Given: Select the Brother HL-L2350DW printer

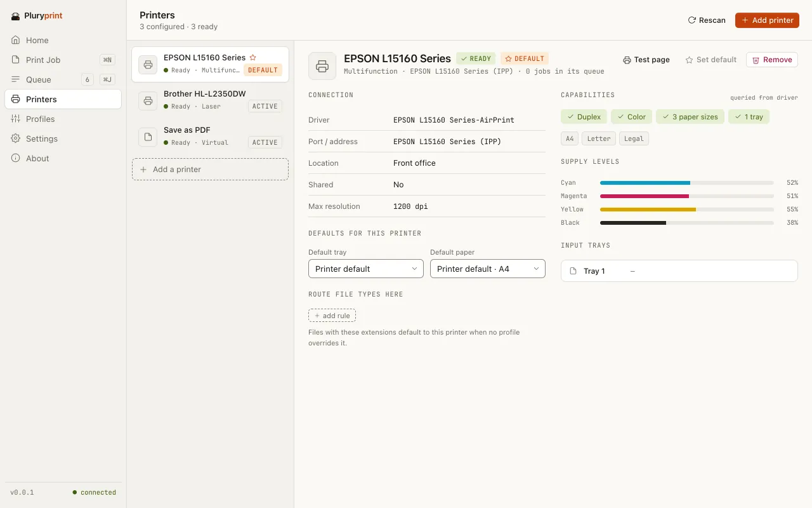Looking at the screenshot, I should 210,100.
